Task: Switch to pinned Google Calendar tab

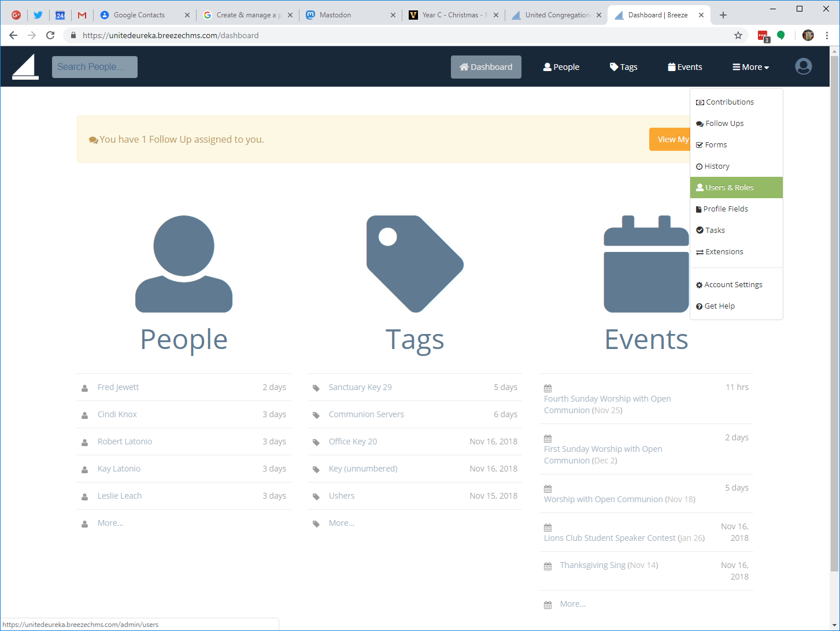Action: 60,15
